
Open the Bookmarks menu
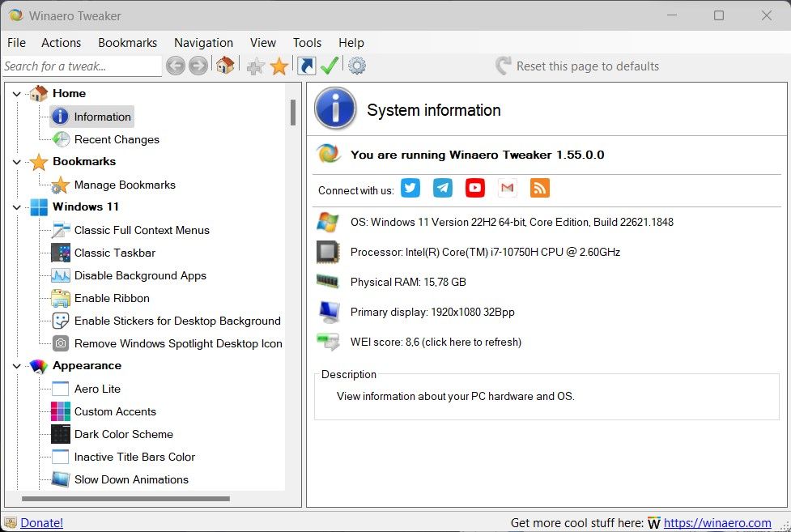(128, 43)
